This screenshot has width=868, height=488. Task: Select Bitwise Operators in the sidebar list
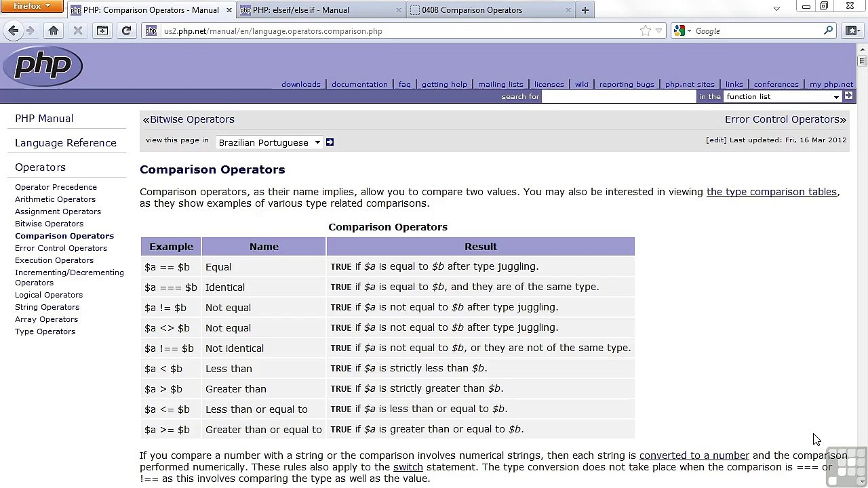point(49,224)
